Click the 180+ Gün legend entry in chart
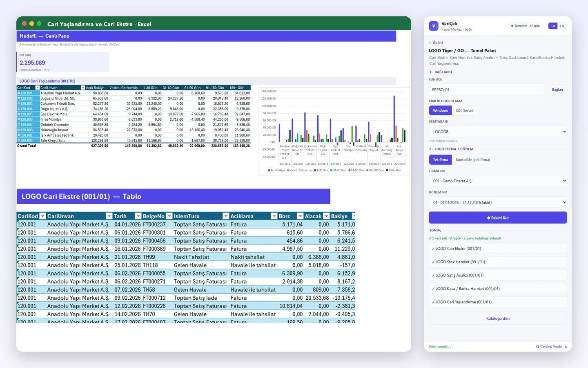The width and height of the screenshot is (588, 368). pyautogui.click(x=394, y=171)
